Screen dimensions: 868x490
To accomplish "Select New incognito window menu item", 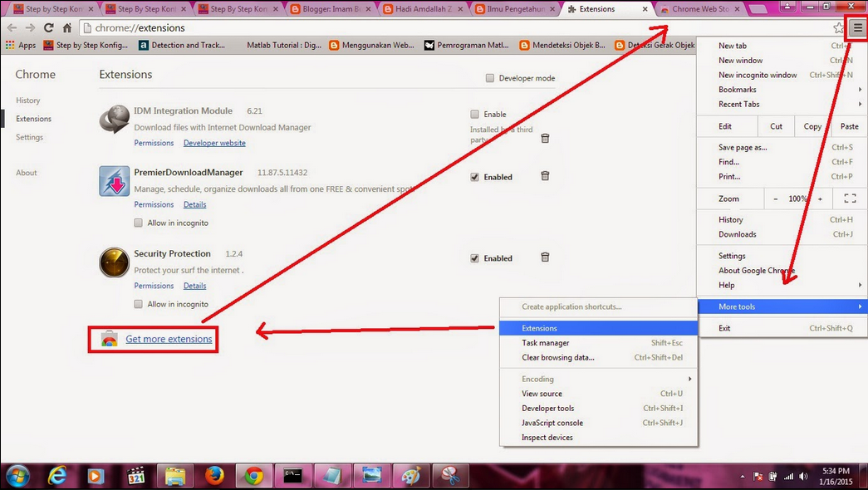I will pyautogui.click(x=782, y=75).
